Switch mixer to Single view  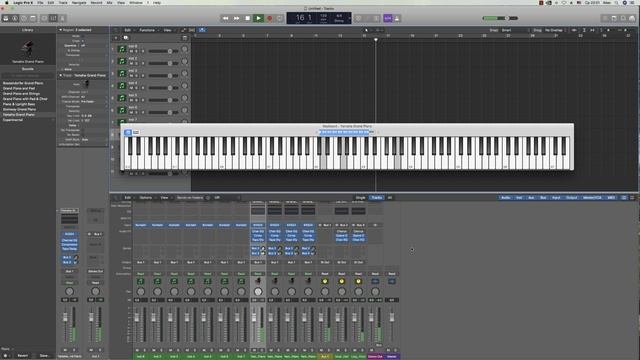360,198
